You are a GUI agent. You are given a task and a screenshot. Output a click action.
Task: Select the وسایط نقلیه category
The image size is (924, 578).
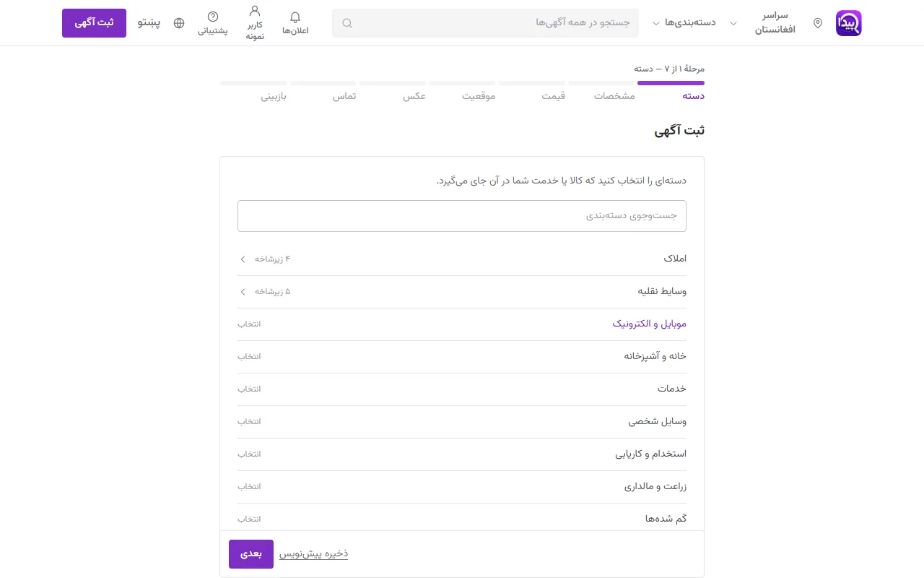[462, 291]
